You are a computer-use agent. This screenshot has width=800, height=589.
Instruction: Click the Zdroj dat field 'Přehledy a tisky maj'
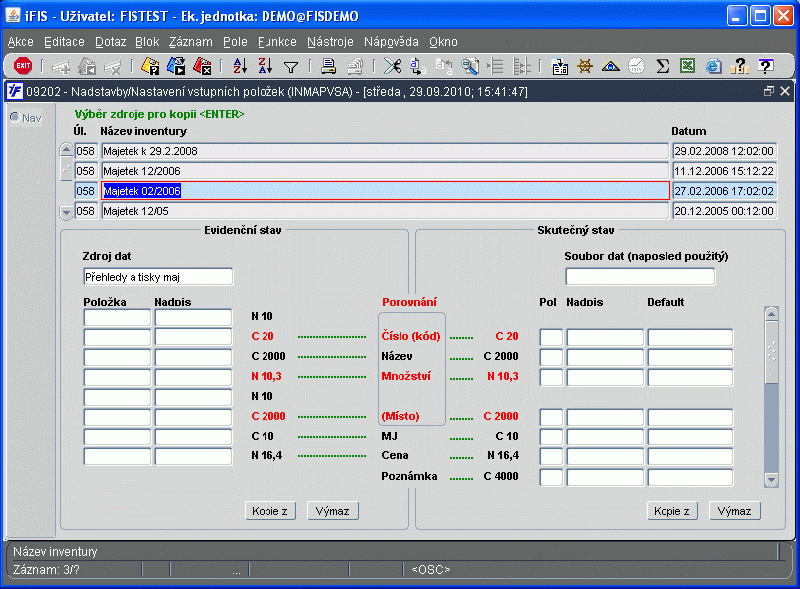coord(158,277)
